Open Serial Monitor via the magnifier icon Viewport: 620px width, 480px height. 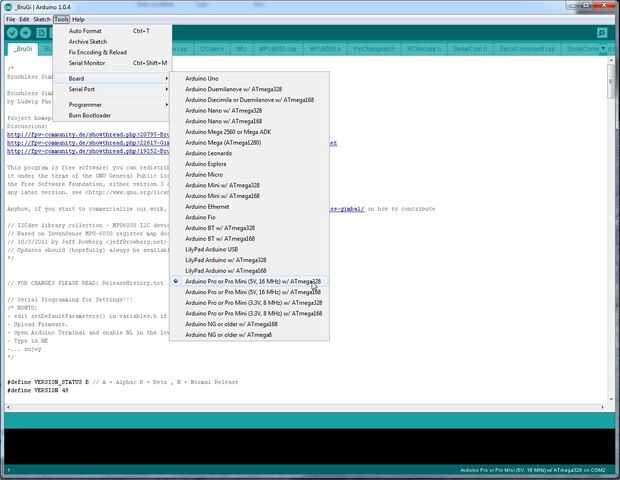click(x=601, y=33)
